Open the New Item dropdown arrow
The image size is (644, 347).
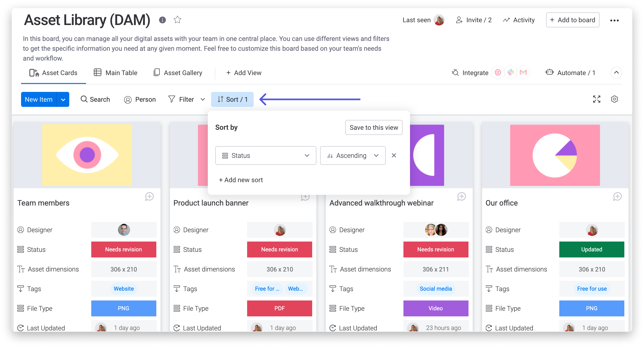(63, 99)
